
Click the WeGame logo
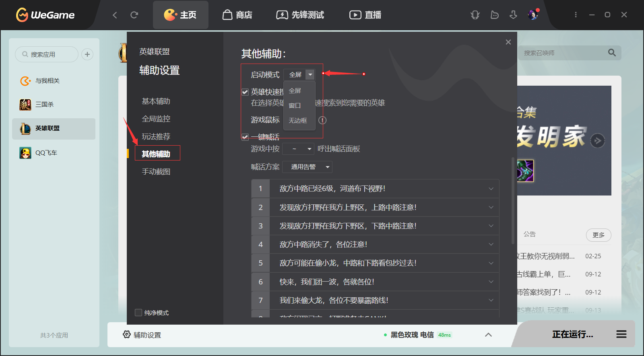click(45, 15)
